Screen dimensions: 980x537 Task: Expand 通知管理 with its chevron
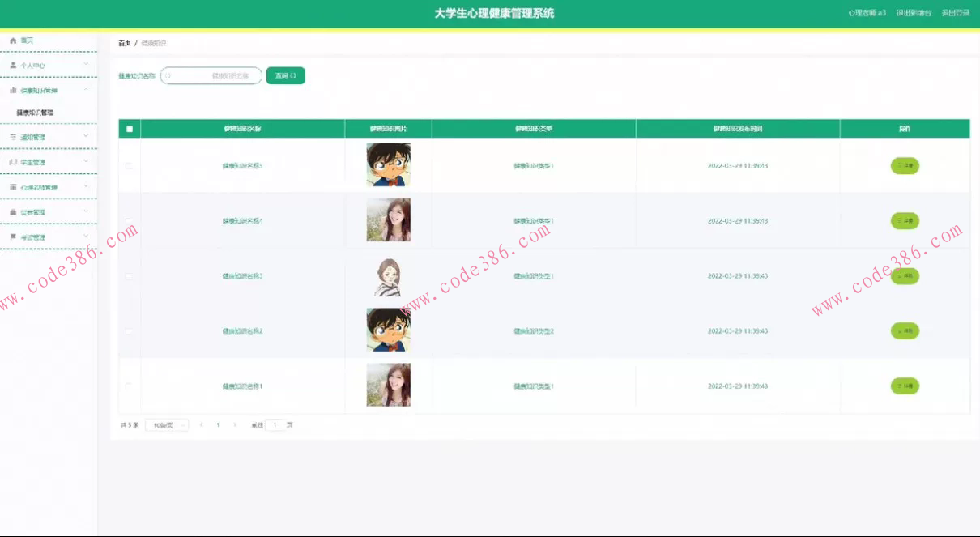tap(86, 136)
